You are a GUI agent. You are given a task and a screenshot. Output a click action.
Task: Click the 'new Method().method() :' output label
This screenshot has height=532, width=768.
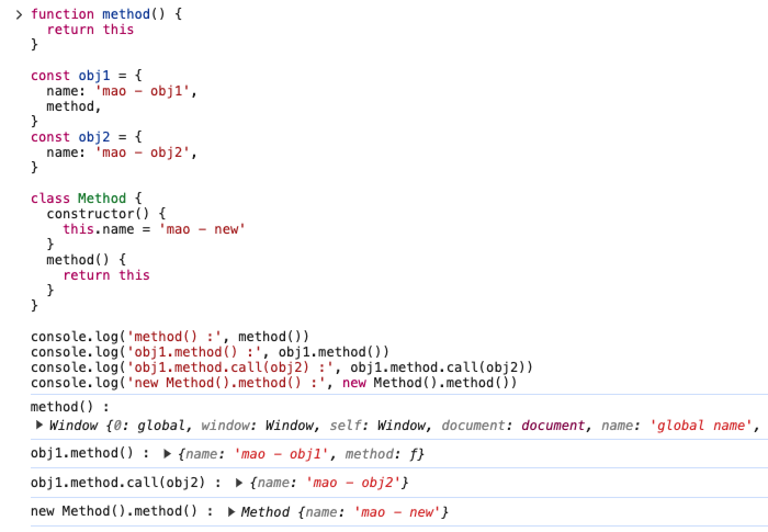point(122,512)
